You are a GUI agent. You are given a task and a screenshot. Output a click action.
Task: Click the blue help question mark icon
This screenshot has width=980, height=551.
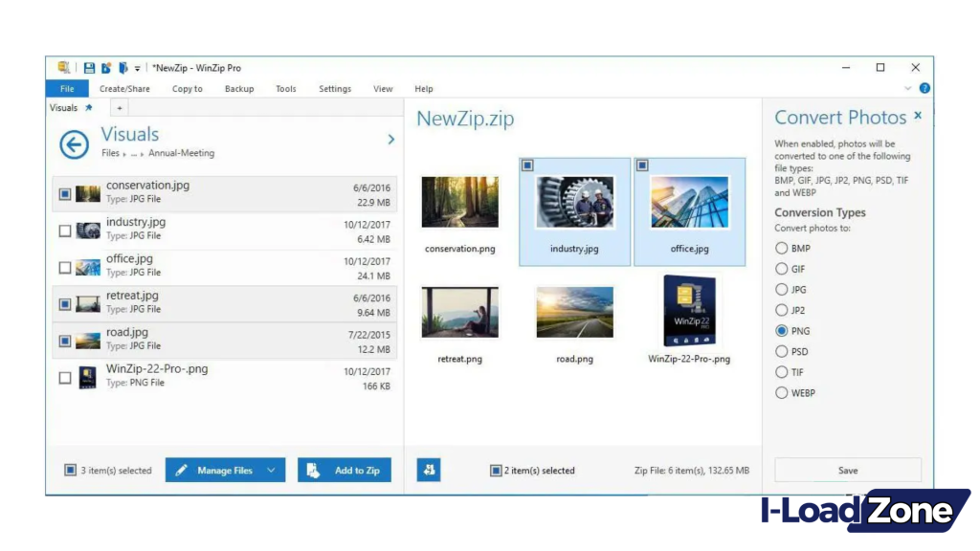(924, 88)
